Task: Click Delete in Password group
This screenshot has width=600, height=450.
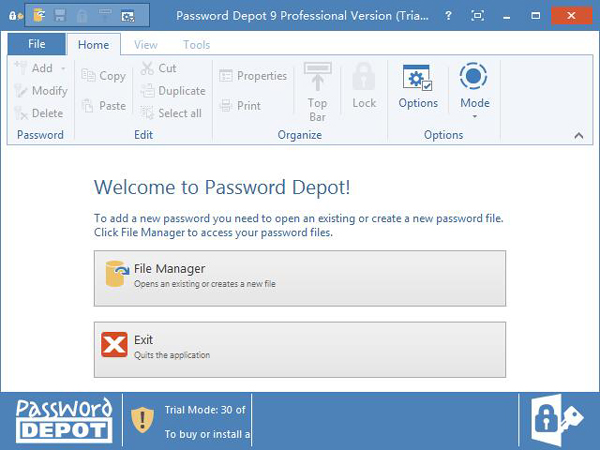Action: [39, 113]
